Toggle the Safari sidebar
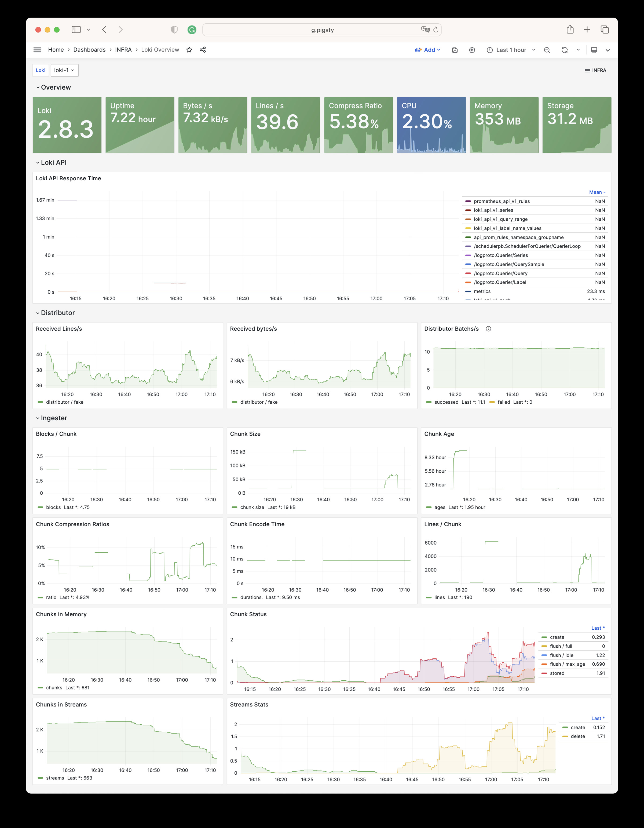The image size is (644, 828). pyautogui.click(x=76, y=30)
